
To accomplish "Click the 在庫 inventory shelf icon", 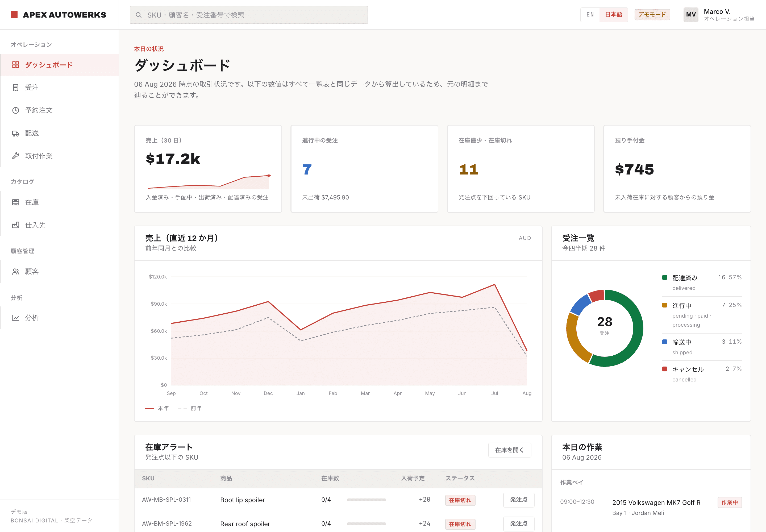I will (16, 202).
